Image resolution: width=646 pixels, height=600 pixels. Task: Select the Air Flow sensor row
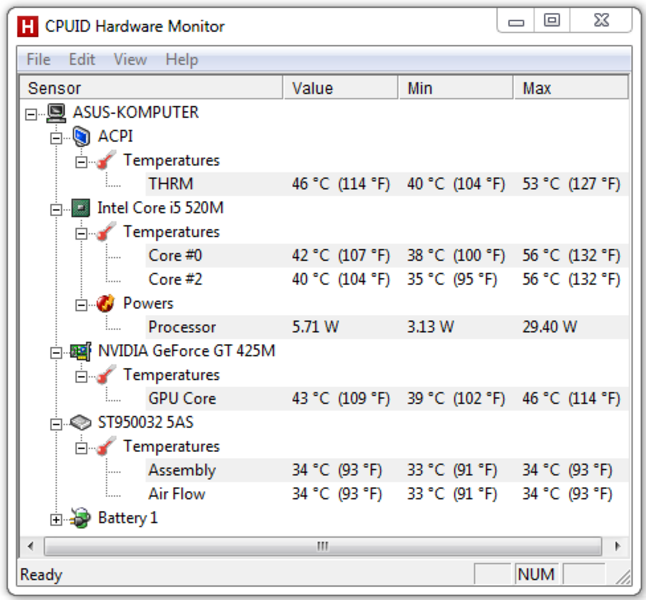point(387,494)
